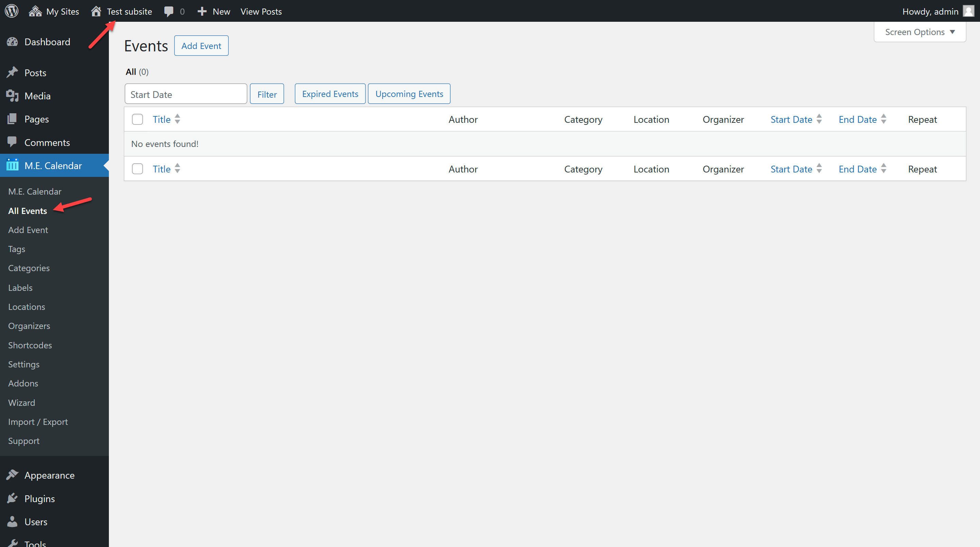The width and height of the screenshot is (980, 547).
Task: Click the Start Date filter field
Action: [x=186, y=94]
